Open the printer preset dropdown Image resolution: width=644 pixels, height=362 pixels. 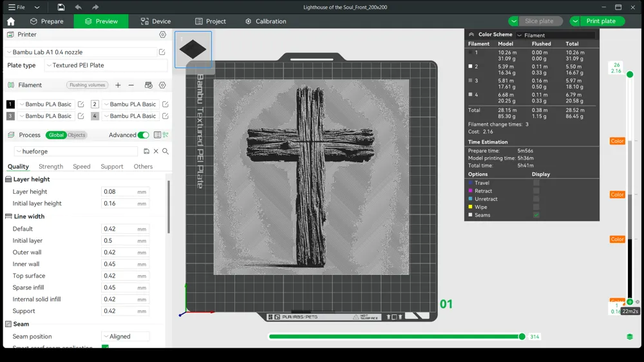point(80,52)
